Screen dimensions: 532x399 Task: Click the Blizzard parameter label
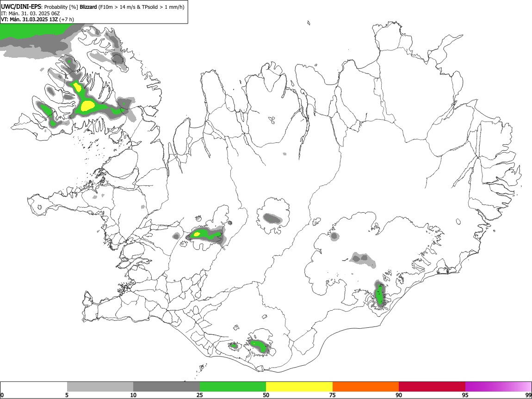[88, 7]
